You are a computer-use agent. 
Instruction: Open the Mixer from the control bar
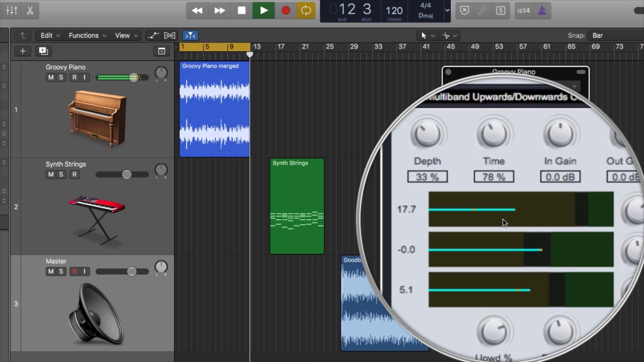[x=12, y=11]
